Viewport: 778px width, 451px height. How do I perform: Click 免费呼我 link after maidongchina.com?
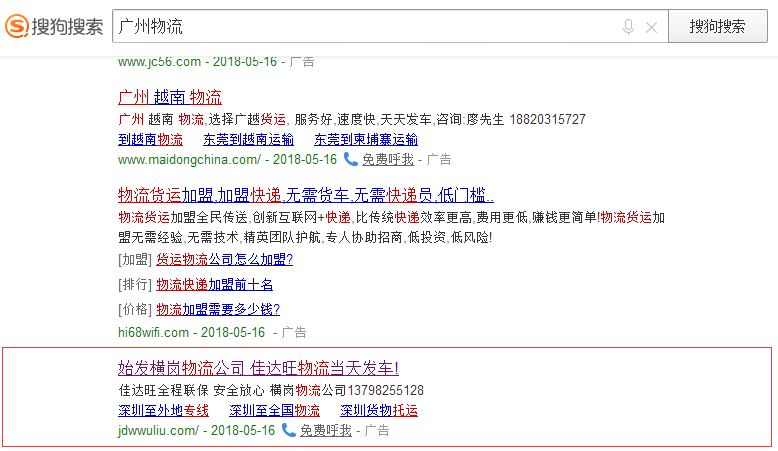click(x=388, y=159)
